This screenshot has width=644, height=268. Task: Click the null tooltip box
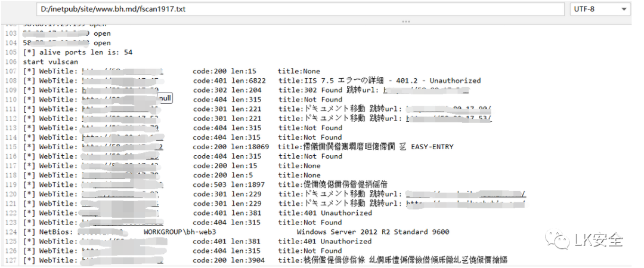(165, 97)
